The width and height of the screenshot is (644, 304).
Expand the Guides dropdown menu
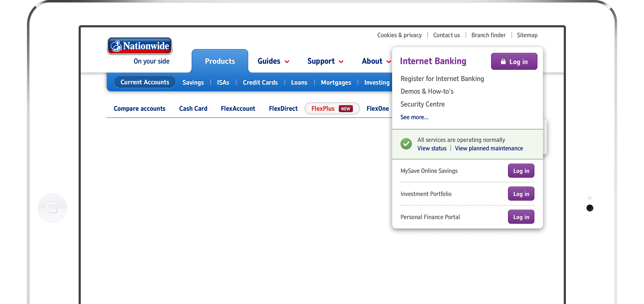pos(273,61)
